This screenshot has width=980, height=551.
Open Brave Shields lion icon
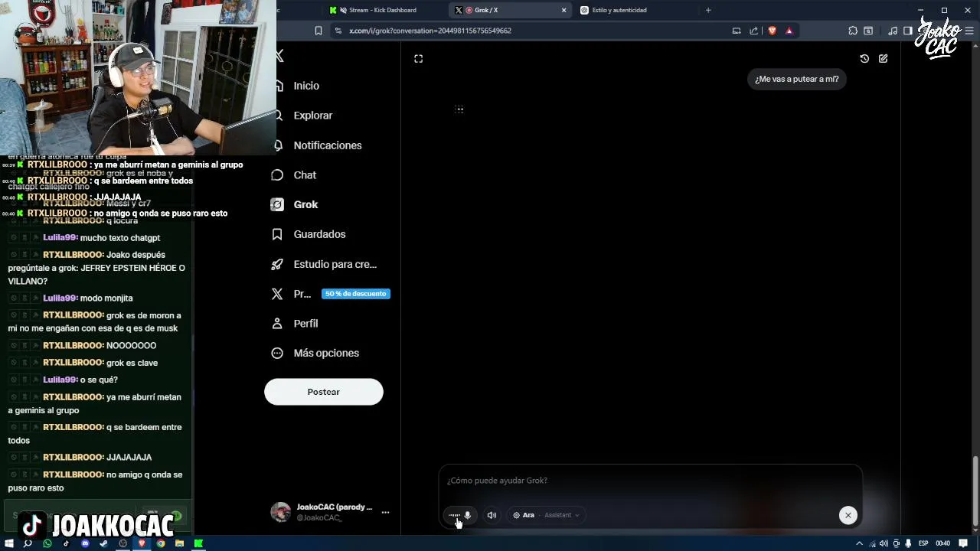tap(772, 31)
